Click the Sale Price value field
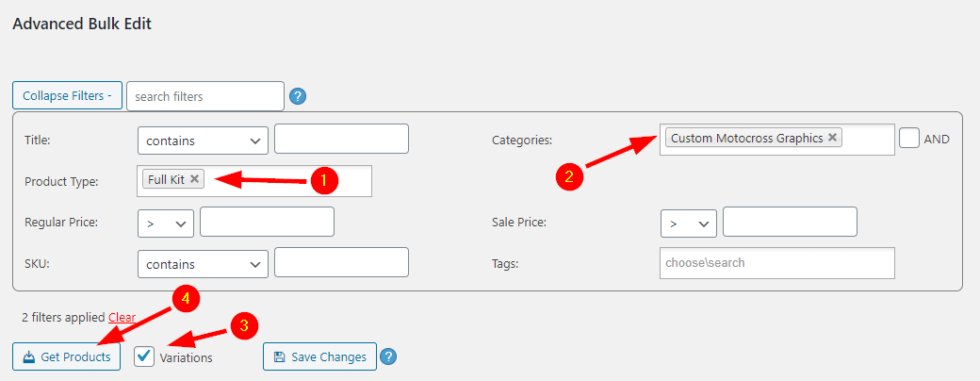The width and height of the screenshot is (980, 381). tap(790, 223)
